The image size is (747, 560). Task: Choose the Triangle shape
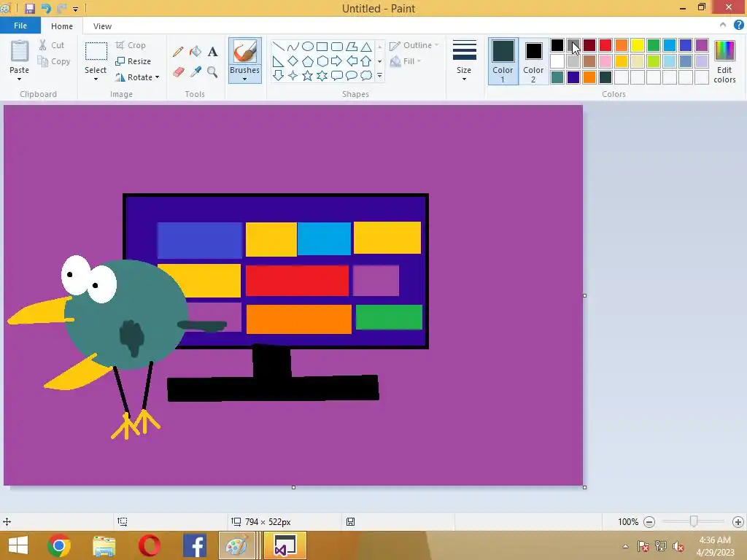(x=366, y=46)
